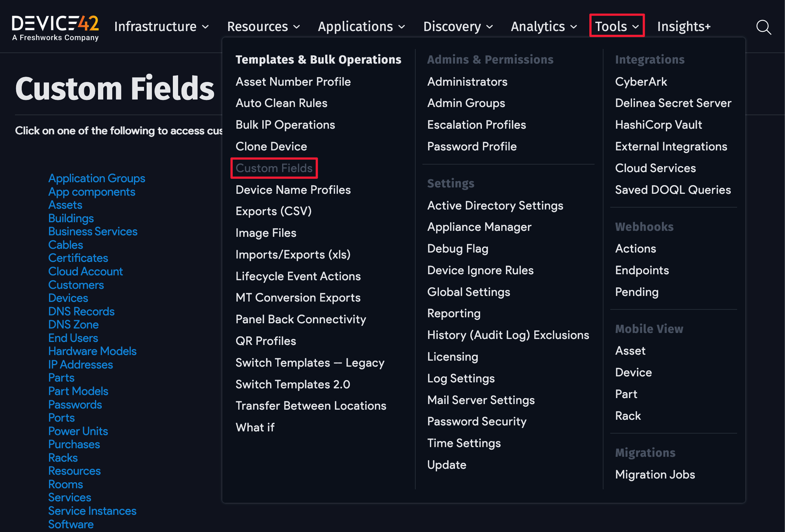Open the DNS Records page
This screenshot has width=785, height=532.
tap(81, 311)
